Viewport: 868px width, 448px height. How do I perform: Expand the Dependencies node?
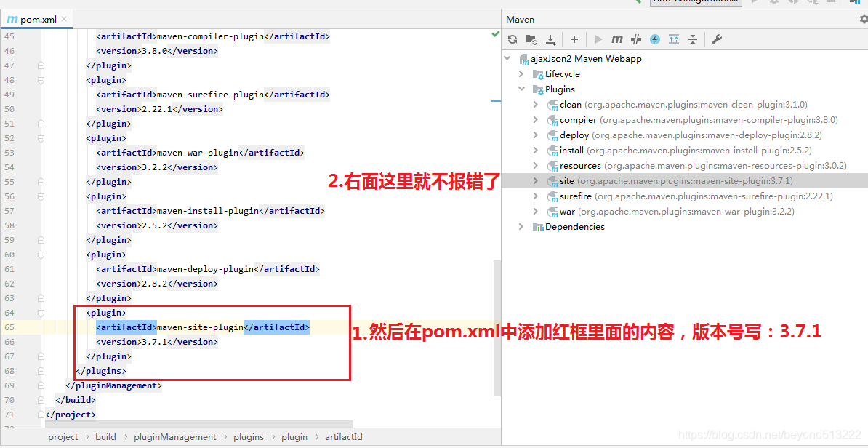pyautogui.click(x=521, y=226)
